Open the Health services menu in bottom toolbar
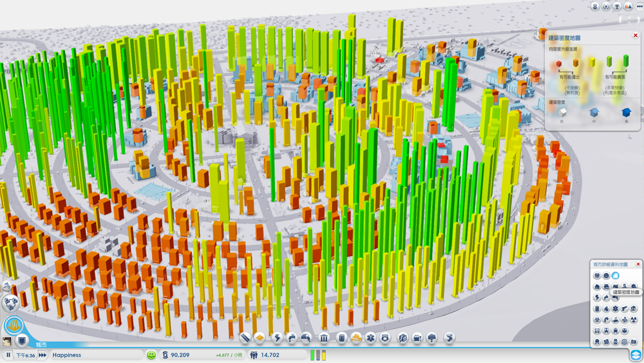644x363 pixels. (x=370, y=338)
